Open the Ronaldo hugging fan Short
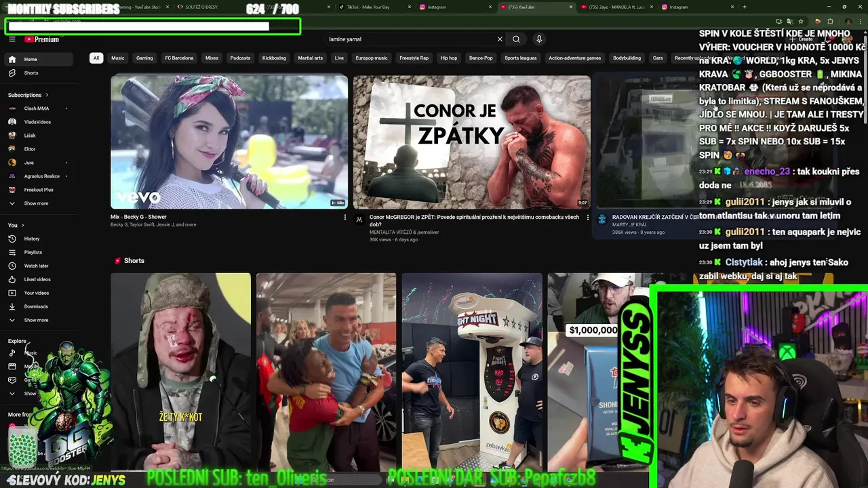Image resolution: width=868 pixels, height=488 pixels. [x=326, y=371]
